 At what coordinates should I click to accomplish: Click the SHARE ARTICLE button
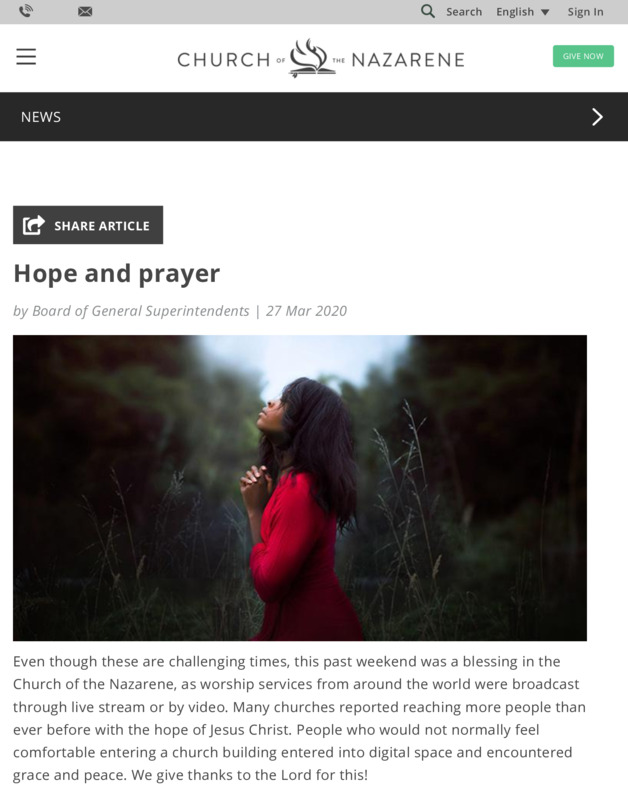88,225
